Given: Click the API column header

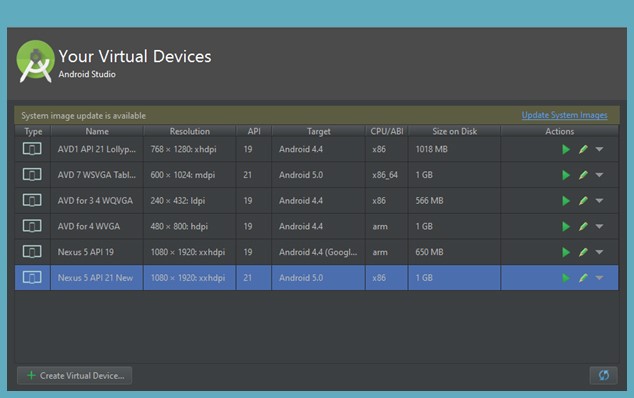Looking at the screenshot, I should click(254, 131).
